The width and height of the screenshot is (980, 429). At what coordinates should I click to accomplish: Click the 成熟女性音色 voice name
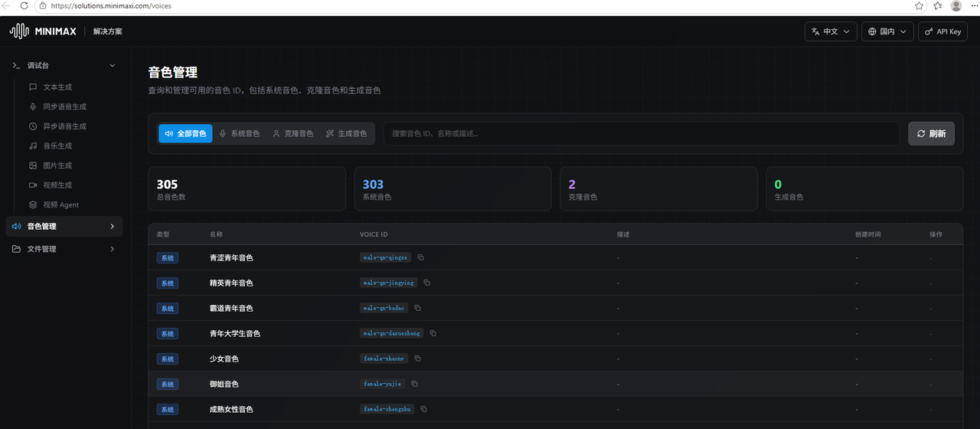231,409
